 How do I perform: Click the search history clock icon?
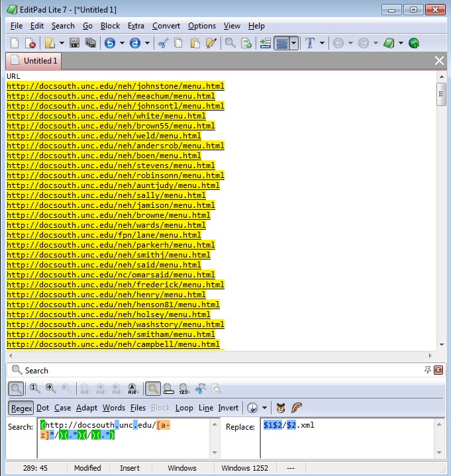click(x=252, y=408)
